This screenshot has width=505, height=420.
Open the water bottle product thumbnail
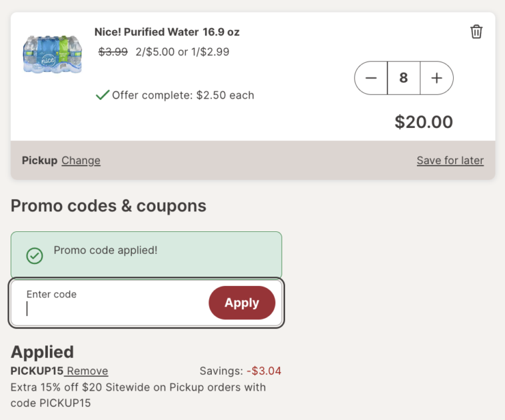53,55
